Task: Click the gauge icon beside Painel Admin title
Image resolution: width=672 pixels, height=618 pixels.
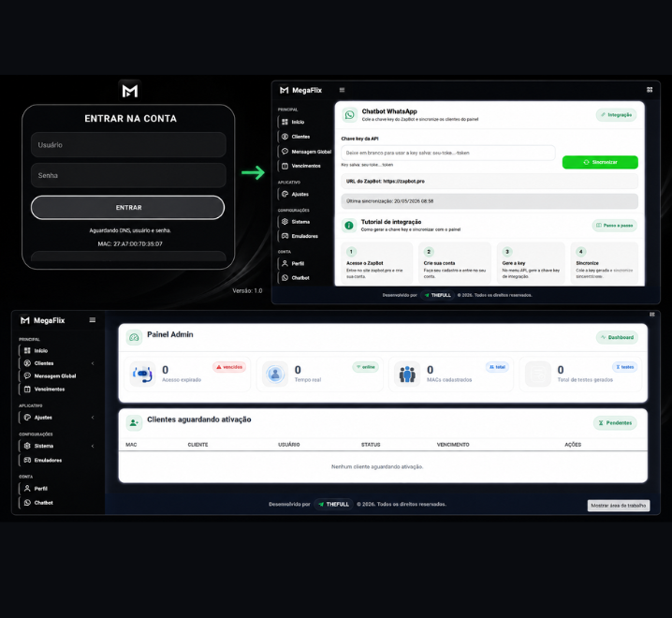Action: [134, 337]
